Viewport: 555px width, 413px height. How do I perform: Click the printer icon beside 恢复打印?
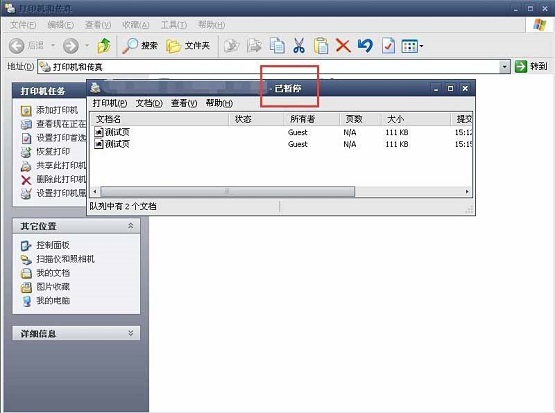pos(26,152)
